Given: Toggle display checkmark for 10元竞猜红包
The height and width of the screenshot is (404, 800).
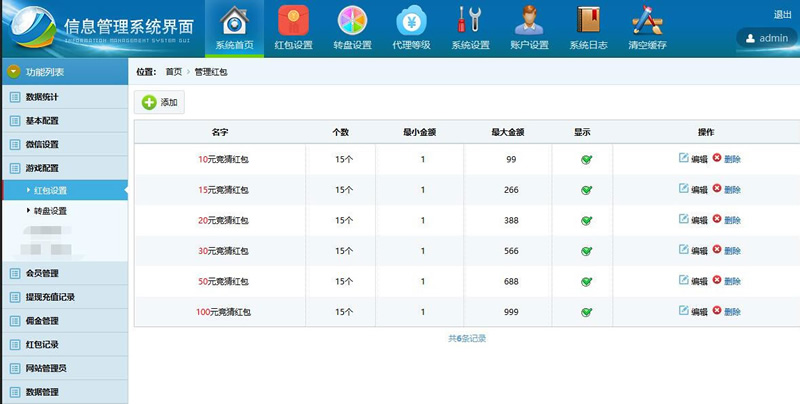Looking at the screenshot, I should coord(586,159).
